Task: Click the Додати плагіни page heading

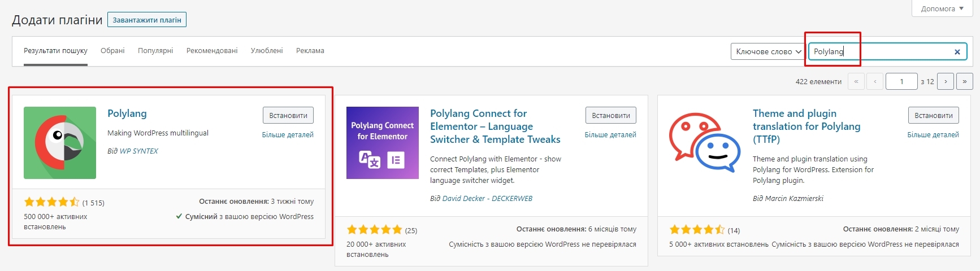Action: coord(57,20)
